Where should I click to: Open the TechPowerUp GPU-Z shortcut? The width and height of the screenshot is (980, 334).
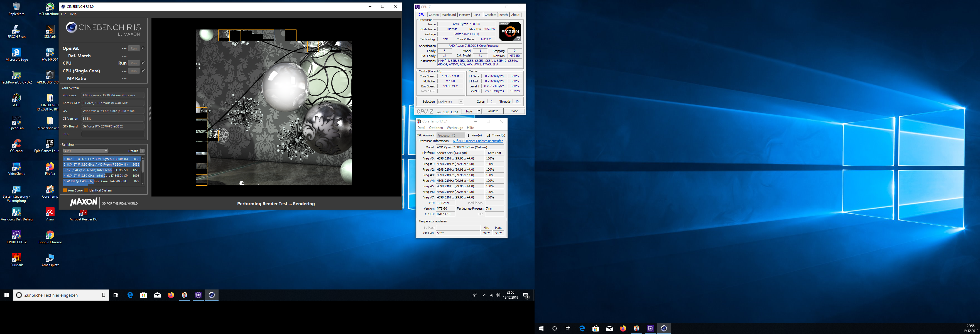16,76
